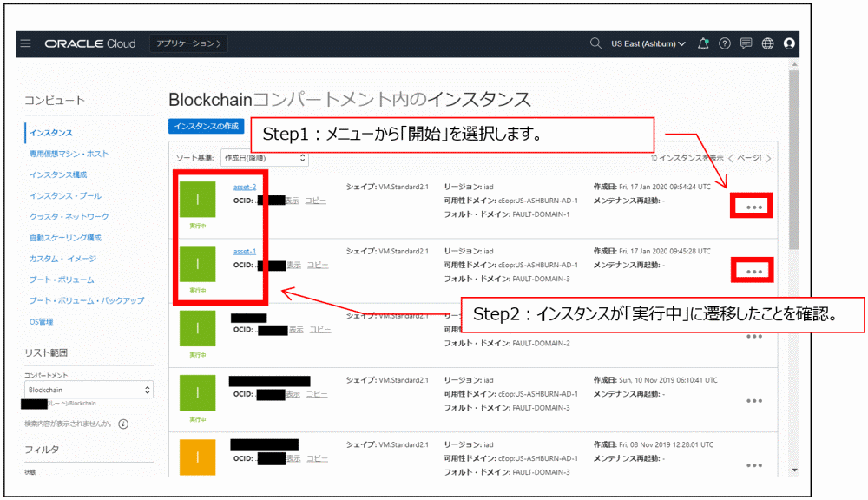
Task: Go to the next page arrow
Action: [768, 158]
